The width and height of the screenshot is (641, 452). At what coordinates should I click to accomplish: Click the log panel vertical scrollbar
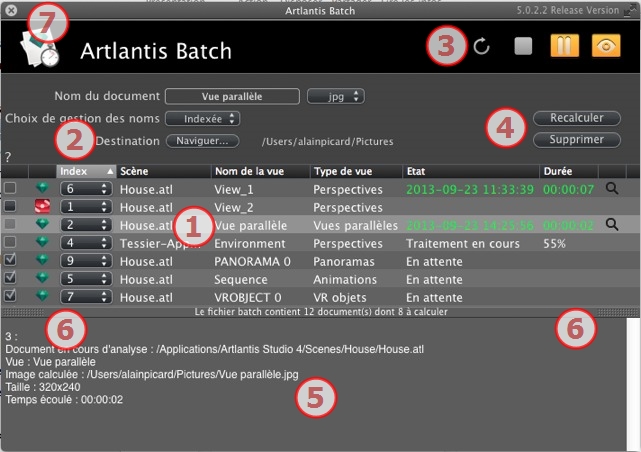point(633,384)
